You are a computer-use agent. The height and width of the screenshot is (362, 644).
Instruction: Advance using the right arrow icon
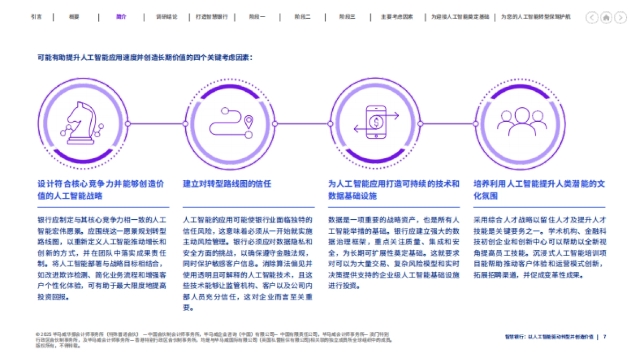(x=621, y=18)
